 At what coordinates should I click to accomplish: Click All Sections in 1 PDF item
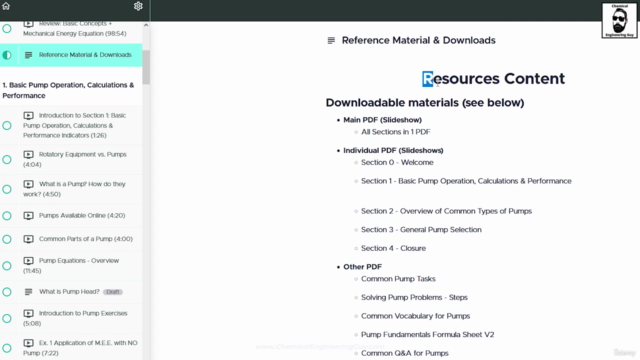click(x=396, y=132)
